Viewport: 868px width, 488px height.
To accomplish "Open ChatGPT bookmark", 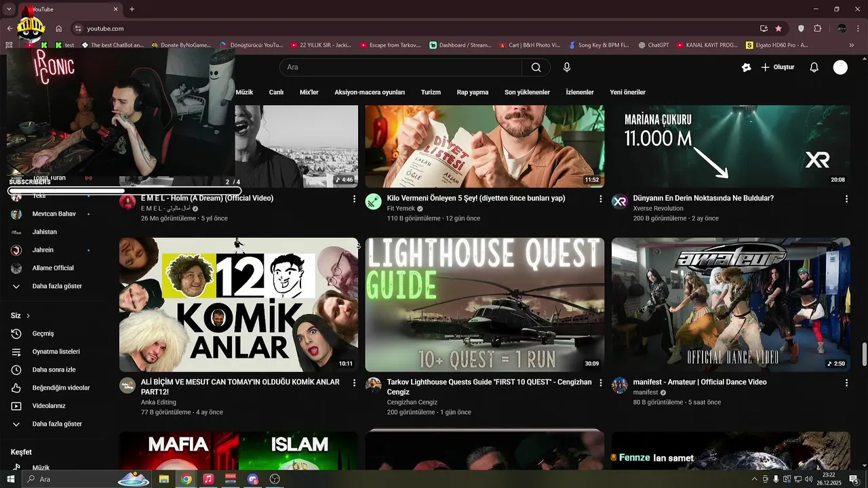I will click(x=652, y=45).
